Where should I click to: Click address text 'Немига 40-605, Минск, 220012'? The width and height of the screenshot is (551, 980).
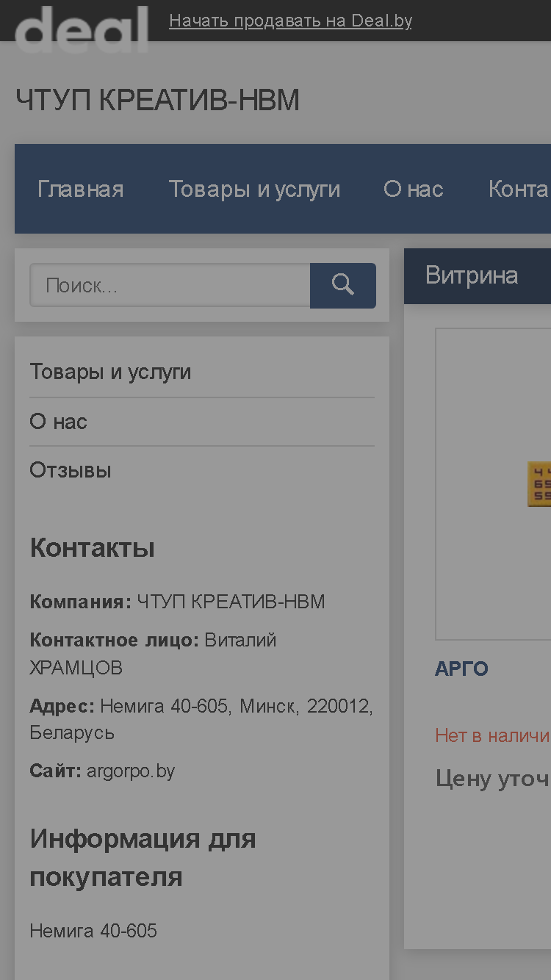237,707
